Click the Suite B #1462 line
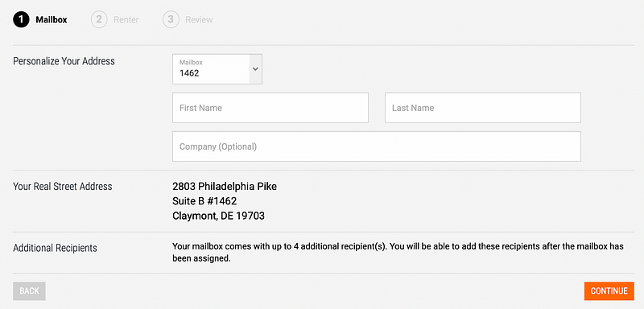This screenshot has width=644, height=309. tap(204, 201)
